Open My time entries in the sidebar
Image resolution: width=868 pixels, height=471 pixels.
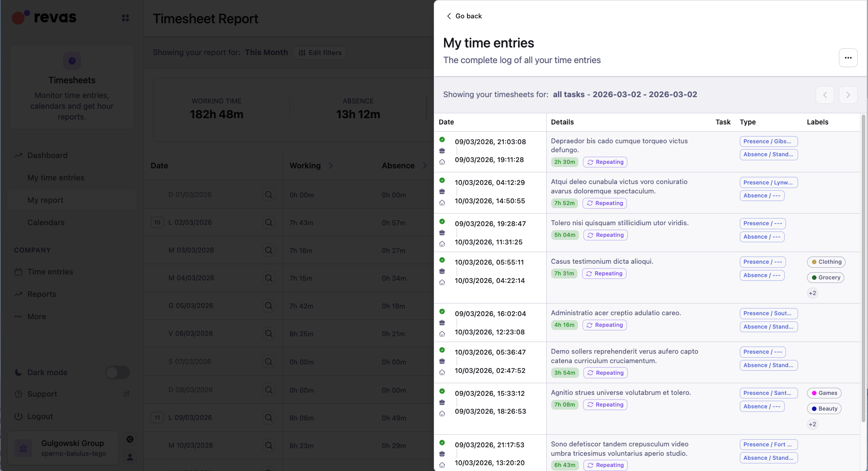point(56,177)
